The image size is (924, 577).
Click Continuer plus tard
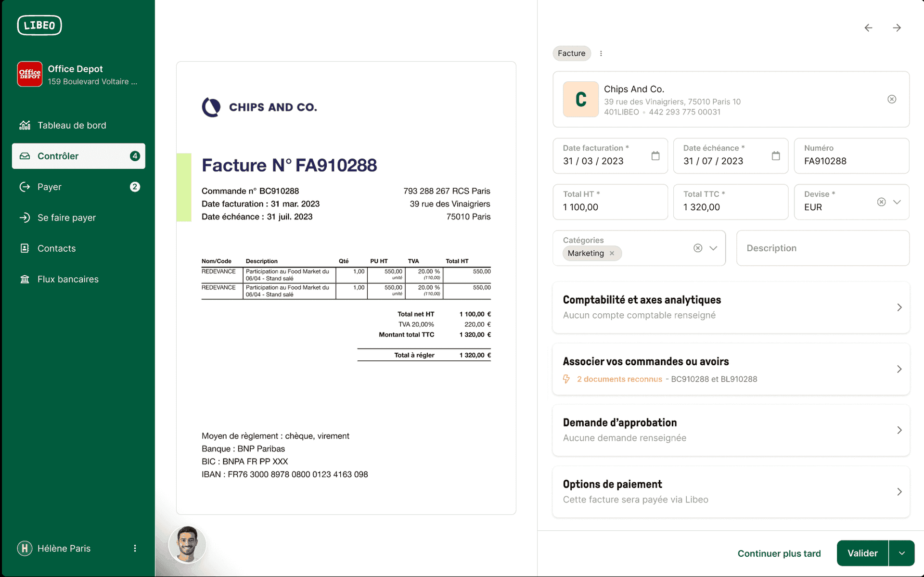point(780,553)
